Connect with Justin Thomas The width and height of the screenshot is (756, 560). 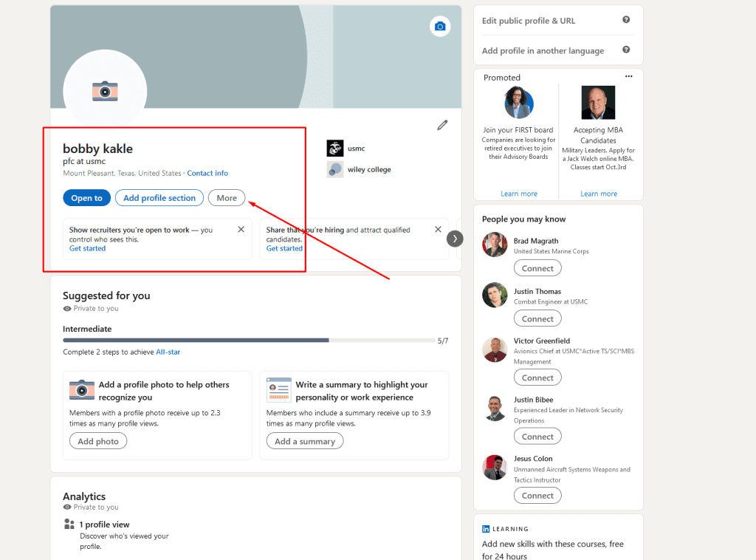point(537,318)
